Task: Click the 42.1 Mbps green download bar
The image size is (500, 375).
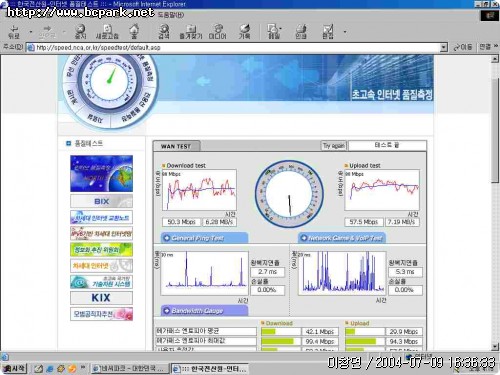Action: pyautogui.click(x=268, y=332)
